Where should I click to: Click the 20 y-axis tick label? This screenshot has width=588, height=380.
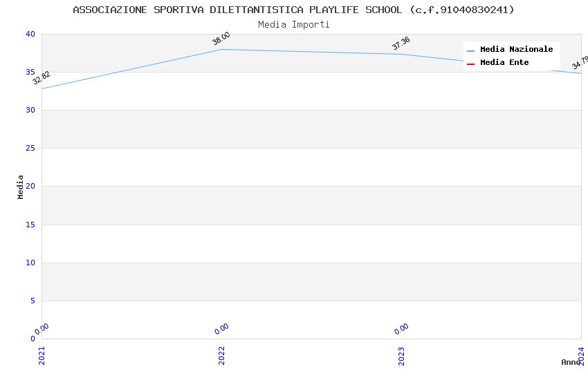[30, 187]
